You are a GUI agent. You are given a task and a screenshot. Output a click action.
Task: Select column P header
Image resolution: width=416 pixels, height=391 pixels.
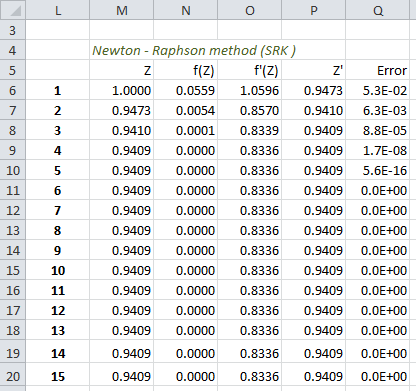(x=314, y=10)
